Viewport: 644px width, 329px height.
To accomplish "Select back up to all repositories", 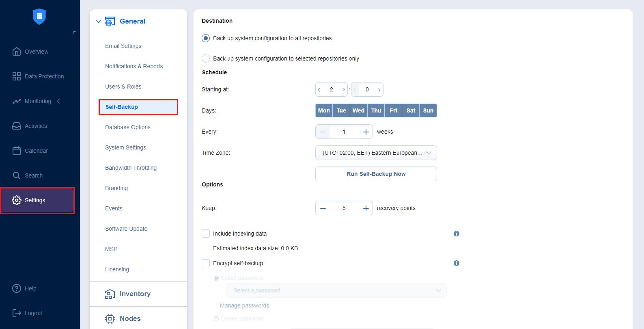I will click(206, 38).
